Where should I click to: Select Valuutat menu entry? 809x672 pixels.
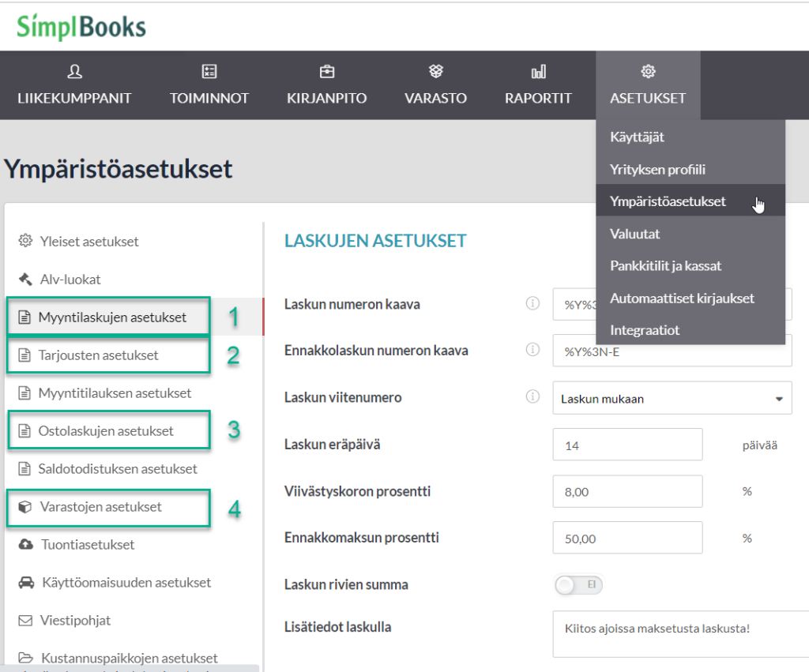690,234
